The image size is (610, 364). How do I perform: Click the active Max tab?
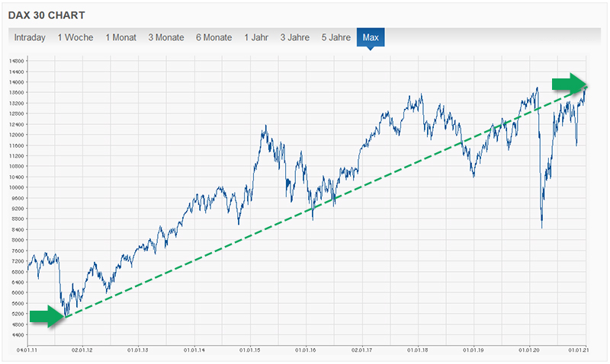pos(371,37)
